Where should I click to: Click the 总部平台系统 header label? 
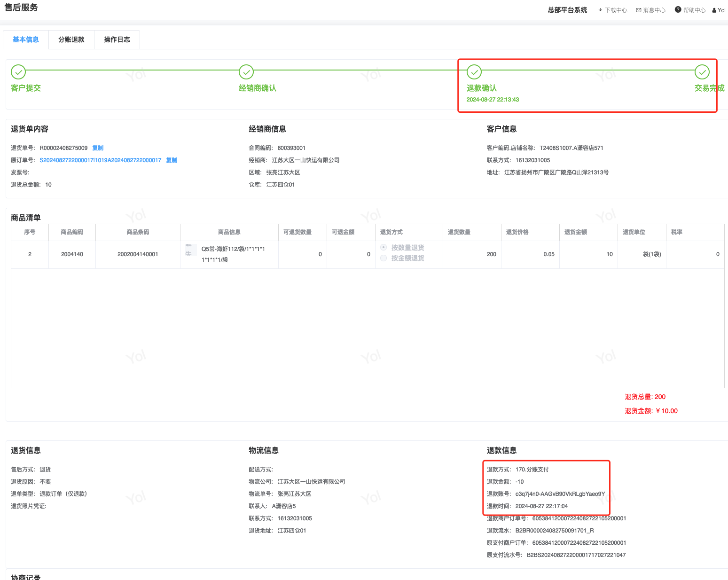pyautogui.click(x=567, y=10)
